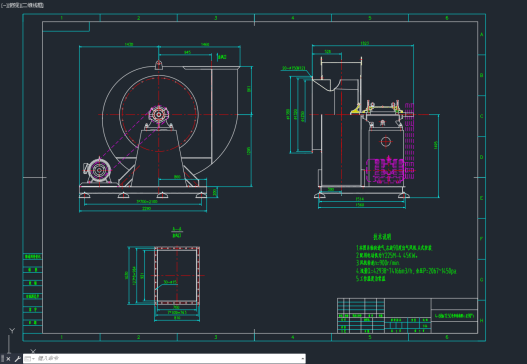This screenshot has height=364, width=527.
Task: Expand recent commands dropdown in command line
Action: [30, 359]
